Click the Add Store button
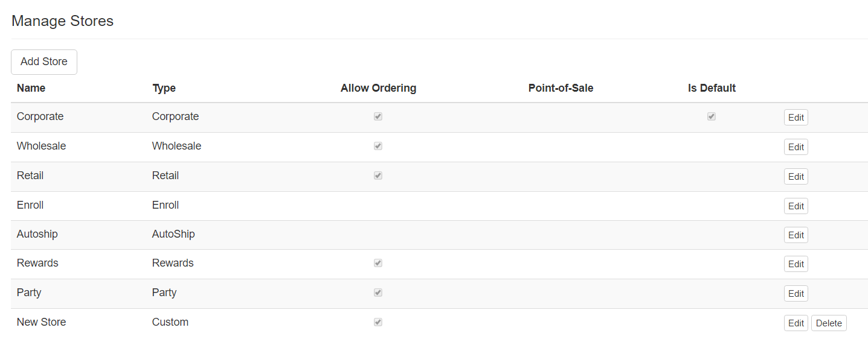This screenshot has height=342, width=868. (44, 62)
